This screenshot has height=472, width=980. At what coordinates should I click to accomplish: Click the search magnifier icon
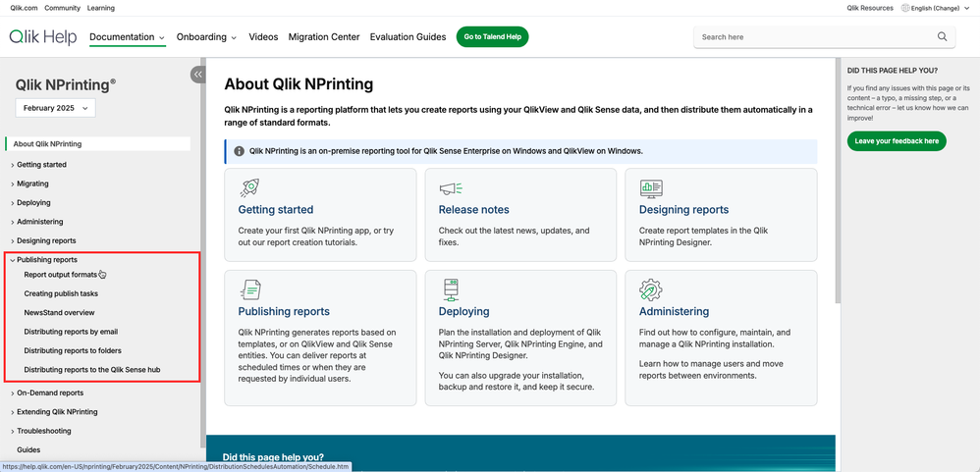pos(942,37)
